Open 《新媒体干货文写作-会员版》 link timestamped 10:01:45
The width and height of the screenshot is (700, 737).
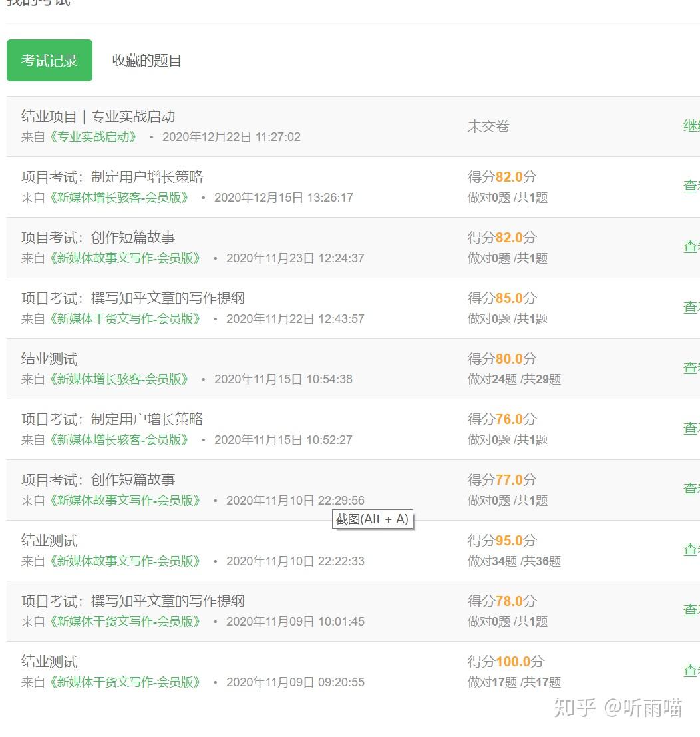[x=125, y=622]
